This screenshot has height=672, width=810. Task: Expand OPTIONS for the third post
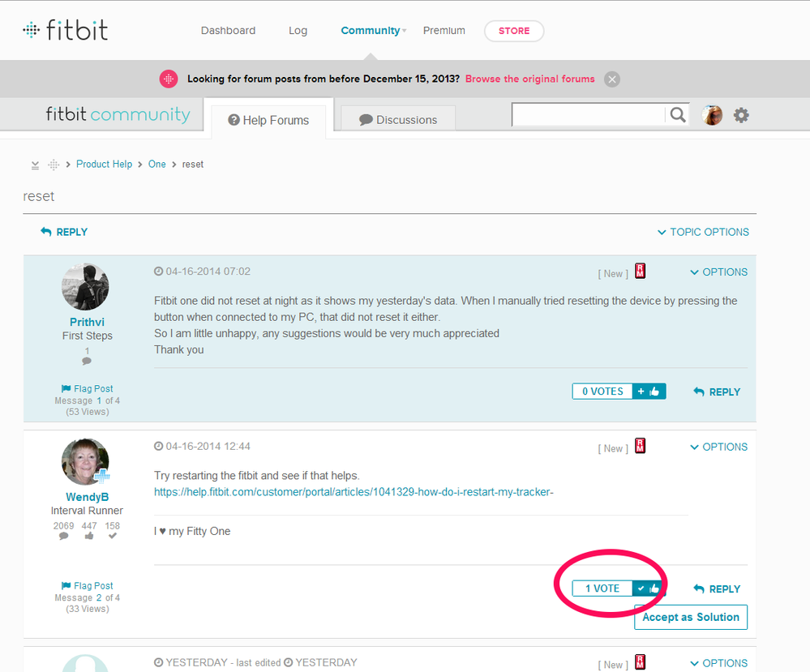(x=718, y=663)
